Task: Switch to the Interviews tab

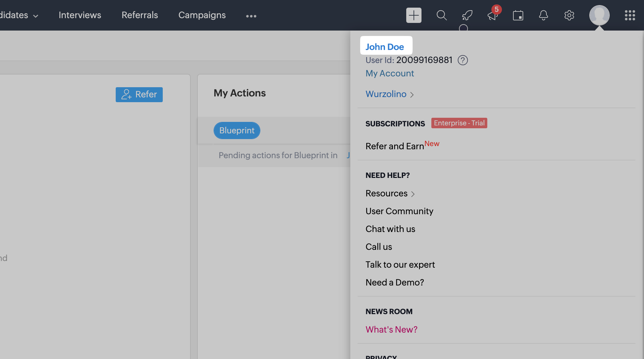Action: coord(80,15)
